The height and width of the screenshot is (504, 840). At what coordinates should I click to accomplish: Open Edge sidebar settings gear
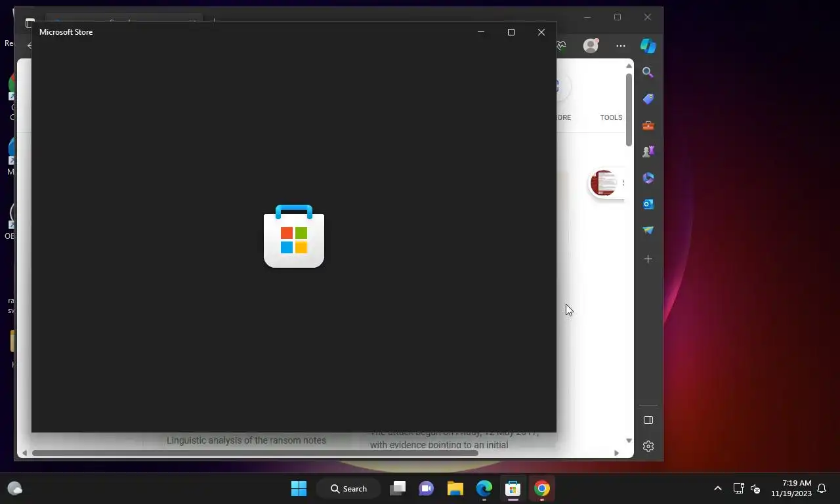pos(648,446)
